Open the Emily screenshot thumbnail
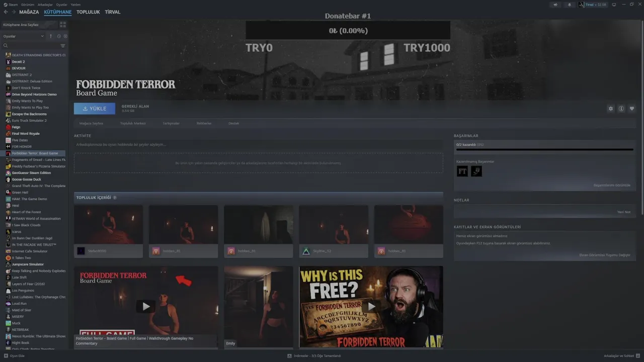Screen dimensions: 644x362 pos(259,307)
